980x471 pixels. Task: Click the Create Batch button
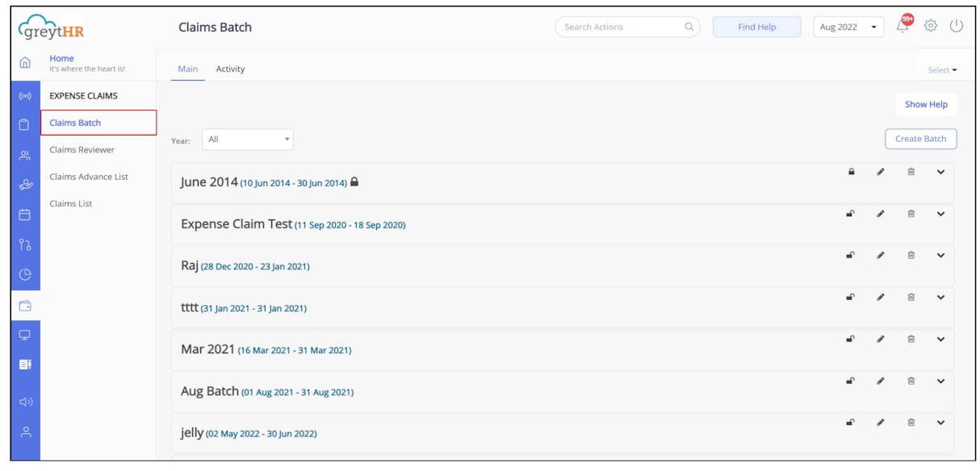click(x=920, y=139)
